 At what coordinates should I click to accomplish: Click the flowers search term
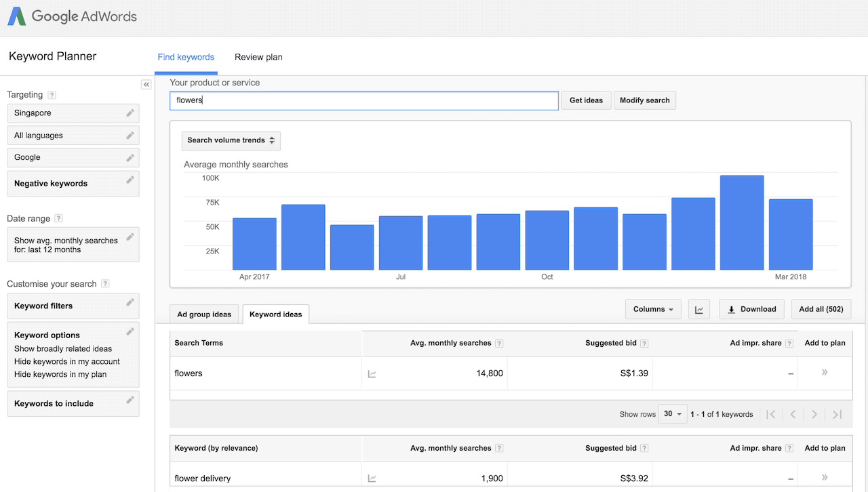[189, 373]
